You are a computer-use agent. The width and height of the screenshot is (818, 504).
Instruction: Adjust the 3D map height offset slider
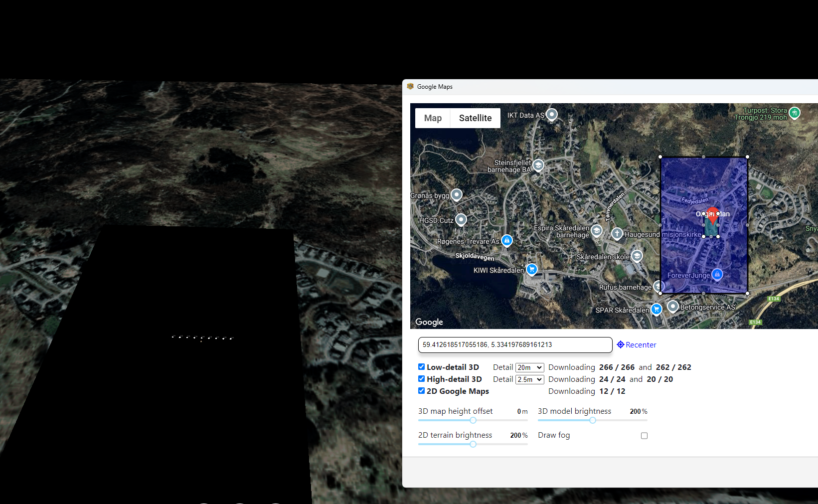[x=473, y=420]
